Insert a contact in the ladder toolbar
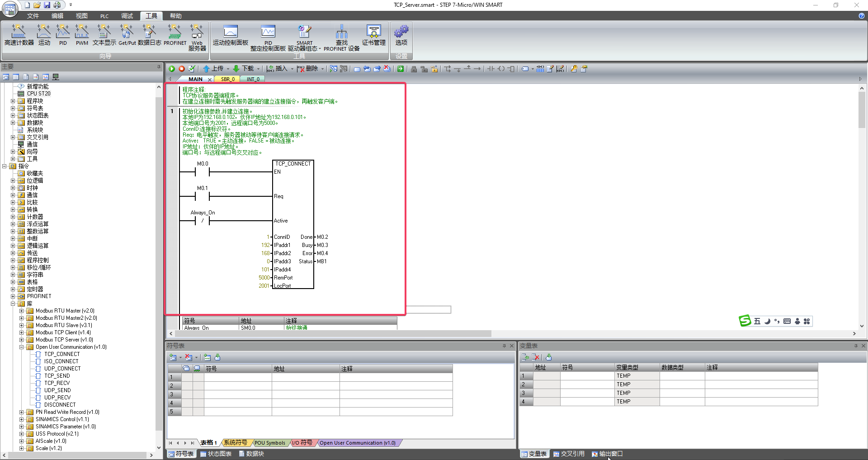This screenshot has height=460, width=868. [491, 69]
